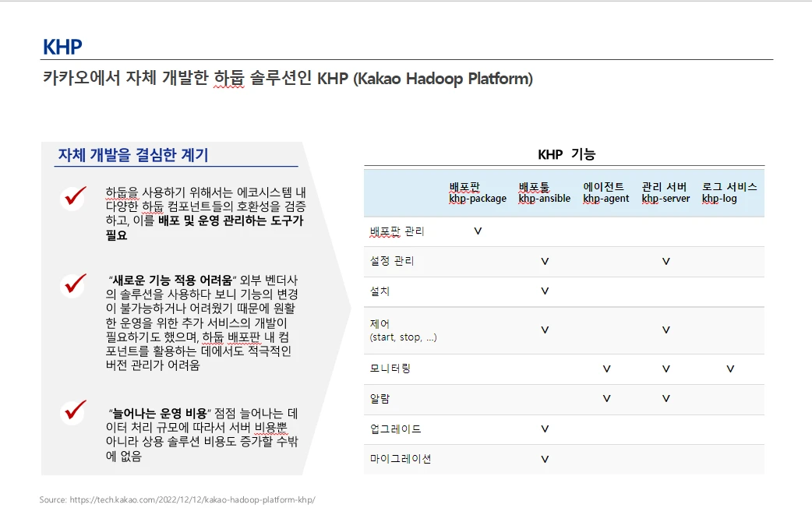The image size is (812, 515).
Task: Click the V mark in the 배포판 관리 row
Action: [x=478, y=231]
